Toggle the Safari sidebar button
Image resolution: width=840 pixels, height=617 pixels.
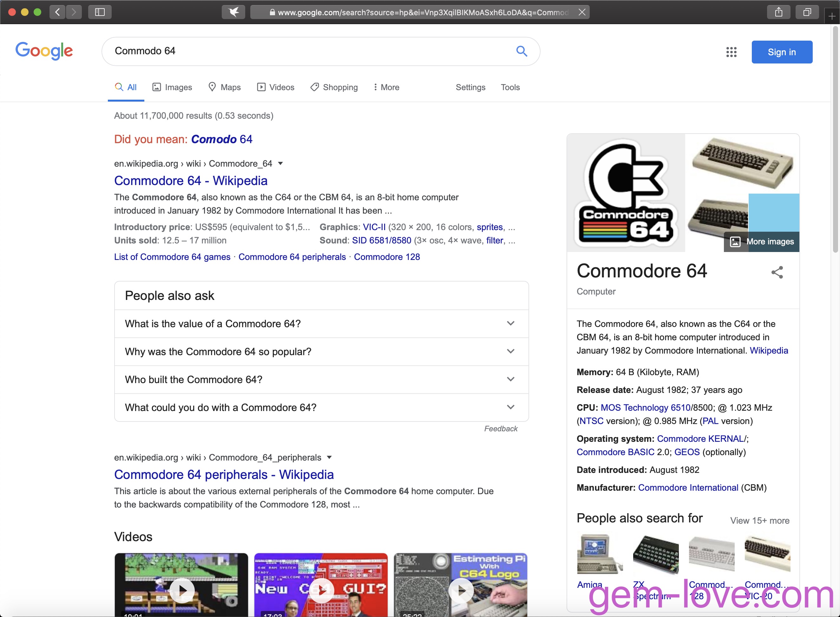(100, 12)
